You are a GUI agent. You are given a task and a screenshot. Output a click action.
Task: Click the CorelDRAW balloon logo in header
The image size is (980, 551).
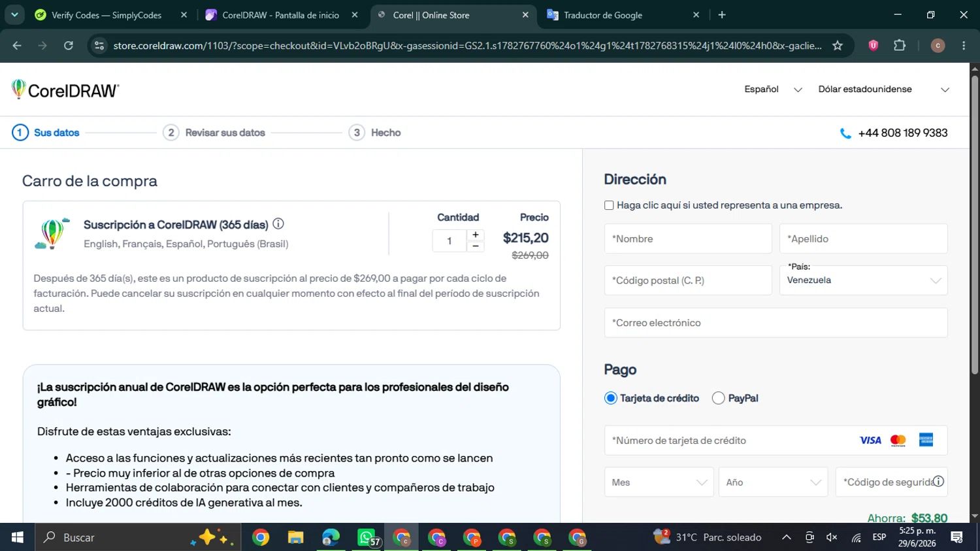(x=65, y=90)
